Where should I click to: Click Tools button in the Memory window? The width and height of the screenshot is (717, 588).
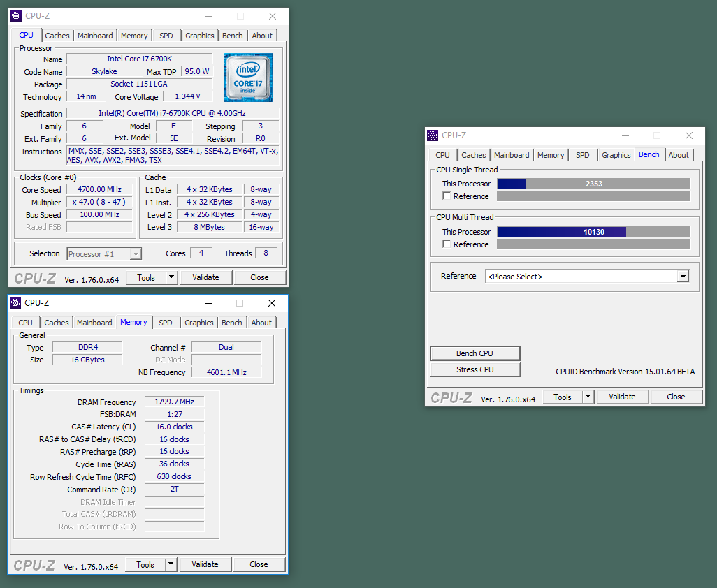(x=145, y=564)
